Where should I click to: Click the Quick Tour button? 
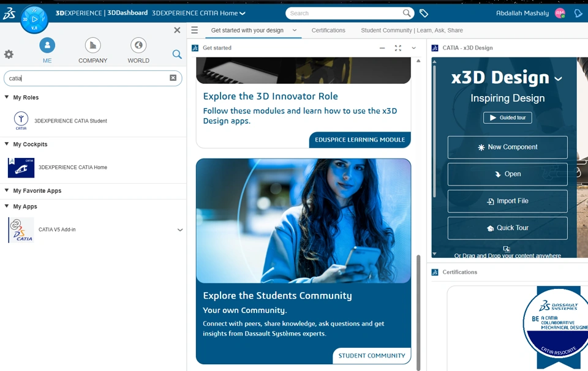click(507, 228)
